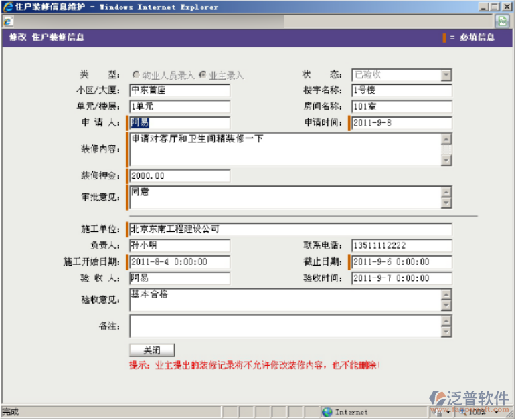
Task: Click the Internet zone globe icon in status bar
Action: [327, 412]
